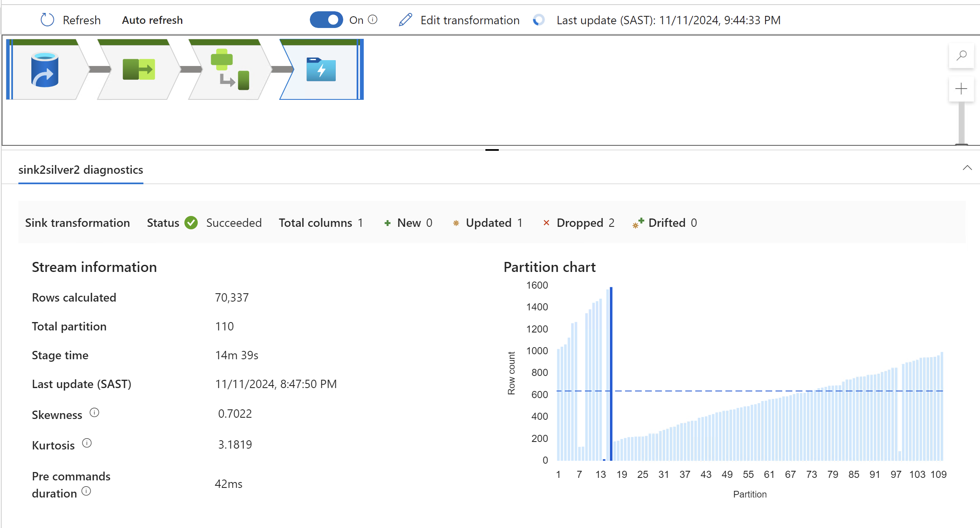Click the dashed average line in chart

click(x=750, y=391)
